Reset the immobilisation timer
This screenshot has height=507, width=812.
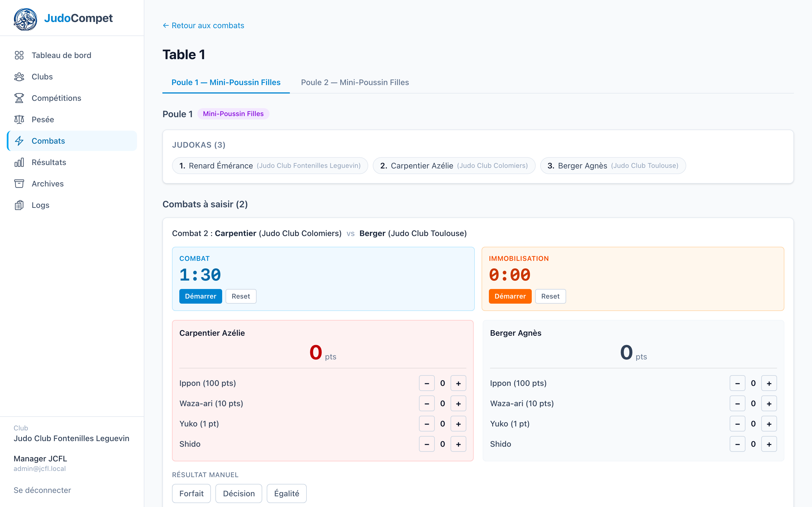point(550,296)
